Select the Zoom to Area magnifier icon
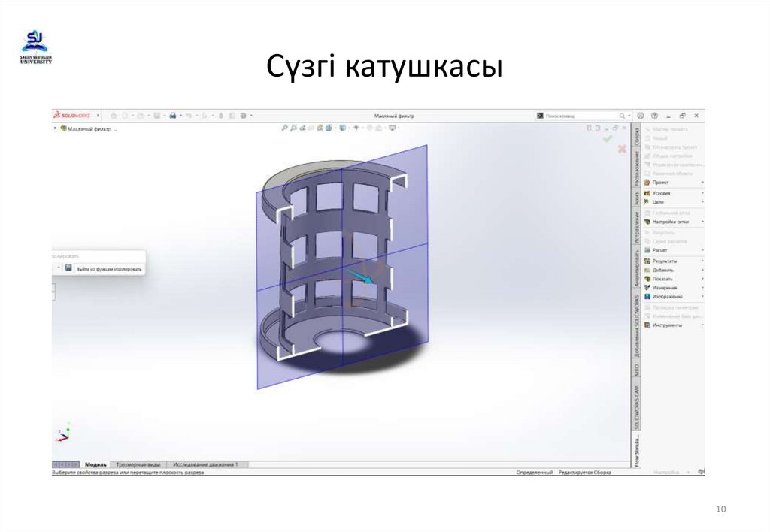 (293, 128)
